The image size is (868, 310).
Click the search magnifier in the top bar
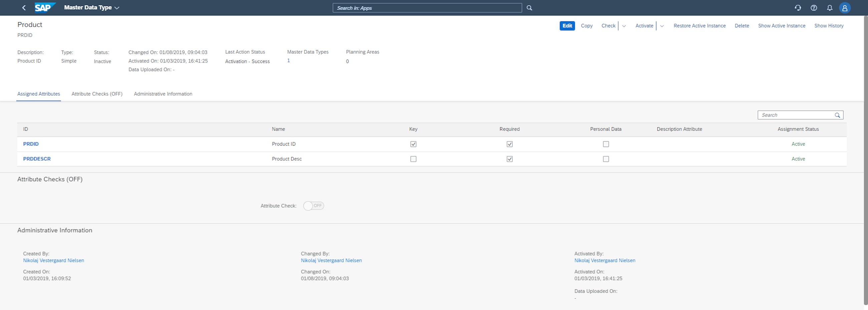(529, 7)
